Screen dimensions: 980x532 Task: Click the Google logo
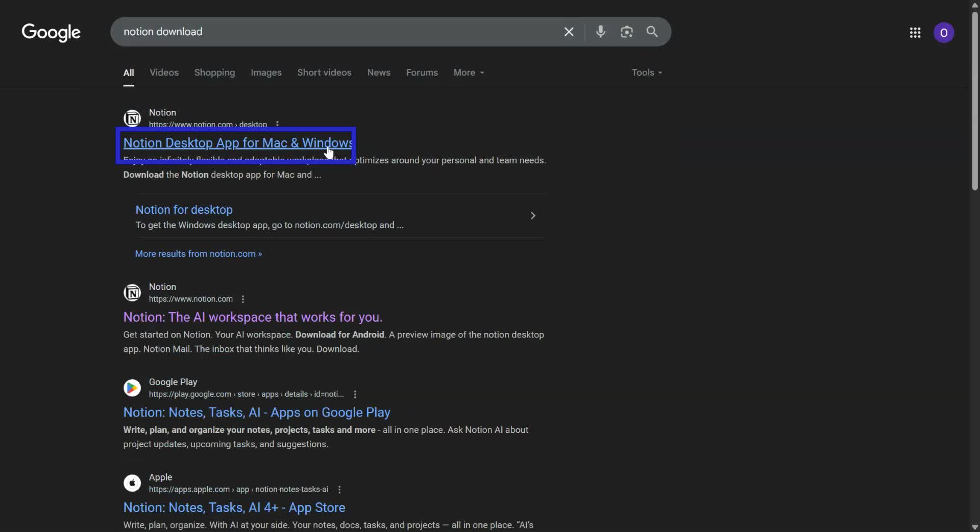tap(51, 33)
